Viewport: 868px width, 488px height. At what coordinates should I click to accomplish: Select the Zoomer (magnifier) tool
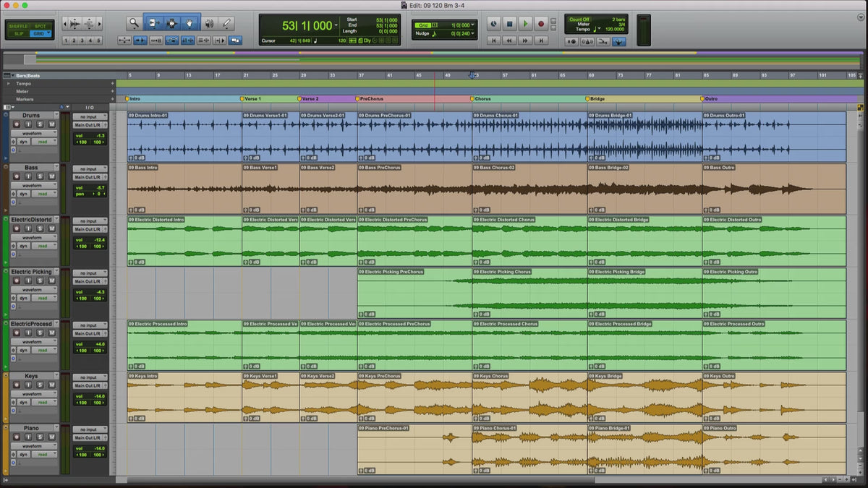[135, 23]
